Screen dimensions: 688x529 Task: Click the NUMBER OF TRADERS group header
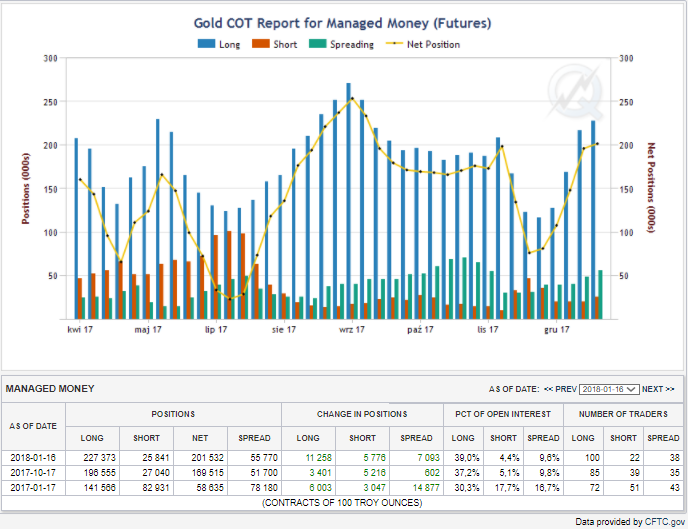click(623, 414)
